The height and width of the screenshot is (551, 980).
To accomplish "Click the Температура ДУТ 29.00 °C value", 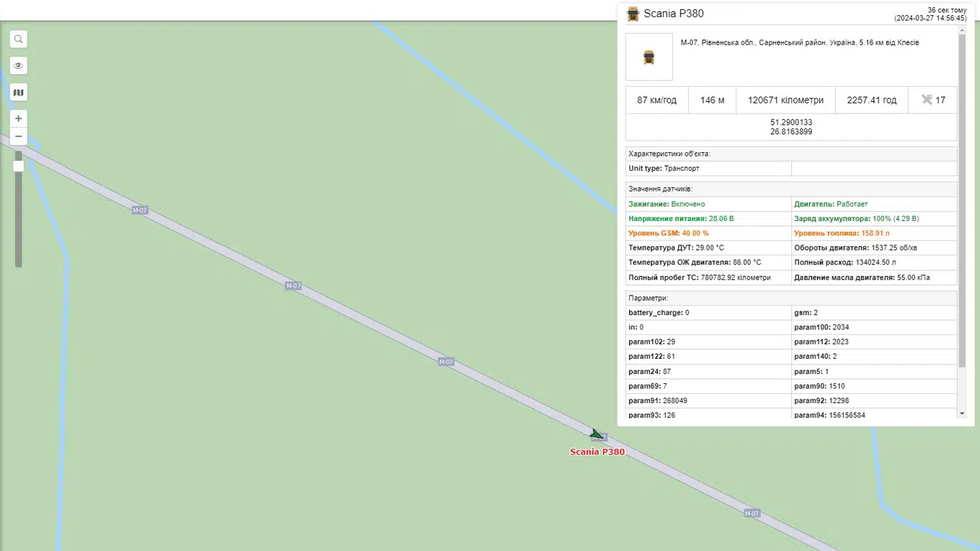I will tap(708, 248).
